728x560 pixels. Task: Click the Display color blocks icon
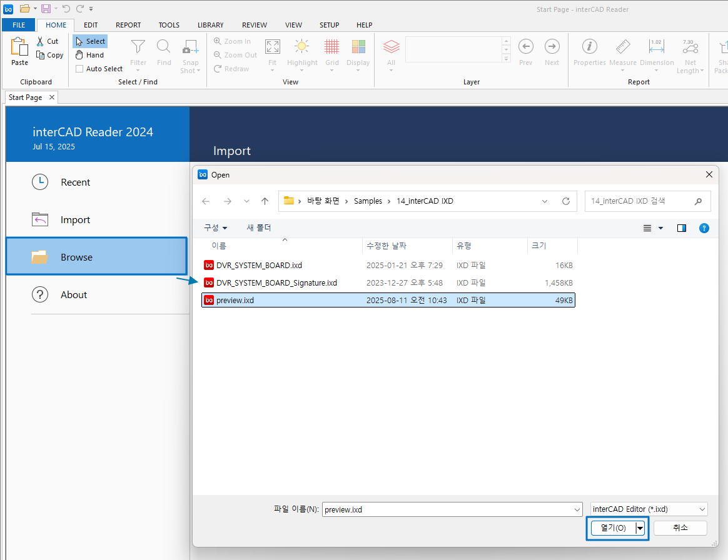[x=358, y=47]
